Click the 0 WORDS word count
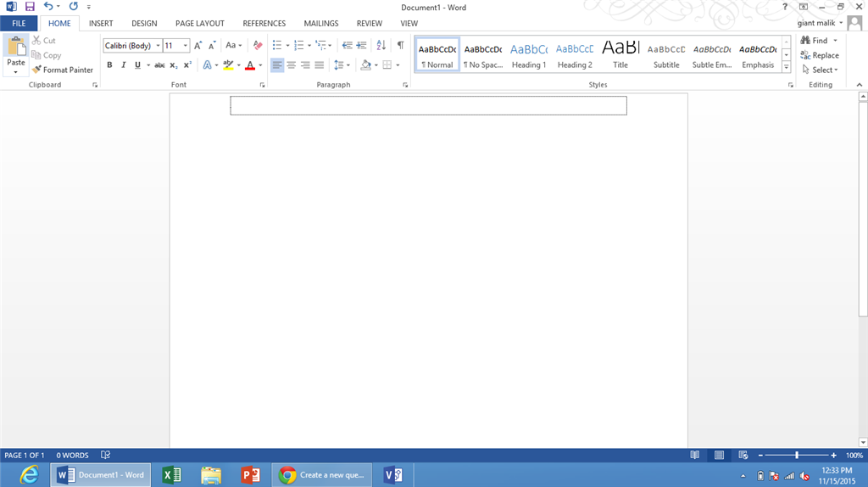This screenshot has width=868, height=487. [x=73, y=455]
